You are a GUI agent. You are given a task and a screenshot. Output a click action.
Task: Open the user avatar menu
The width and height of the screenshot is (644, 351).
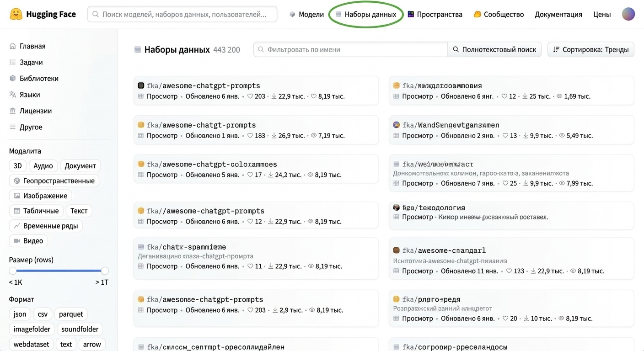[628, 14]
